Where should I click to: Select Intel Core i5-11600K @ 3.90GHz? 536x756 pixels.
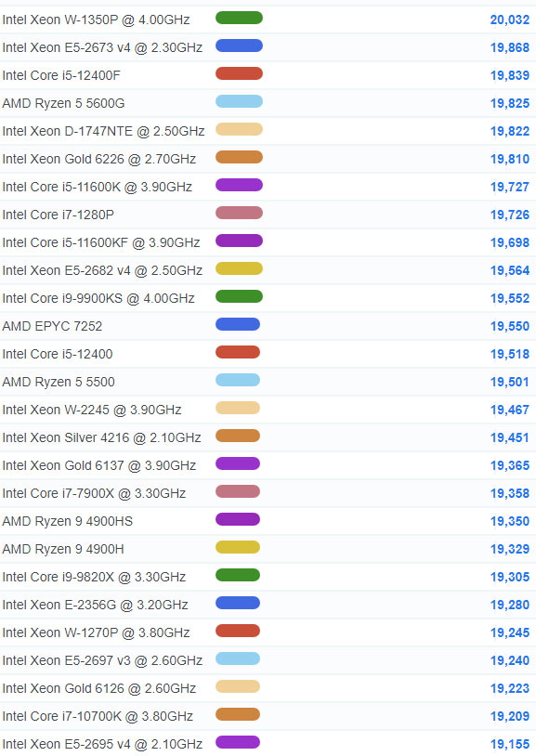click(x=97, y=187)
